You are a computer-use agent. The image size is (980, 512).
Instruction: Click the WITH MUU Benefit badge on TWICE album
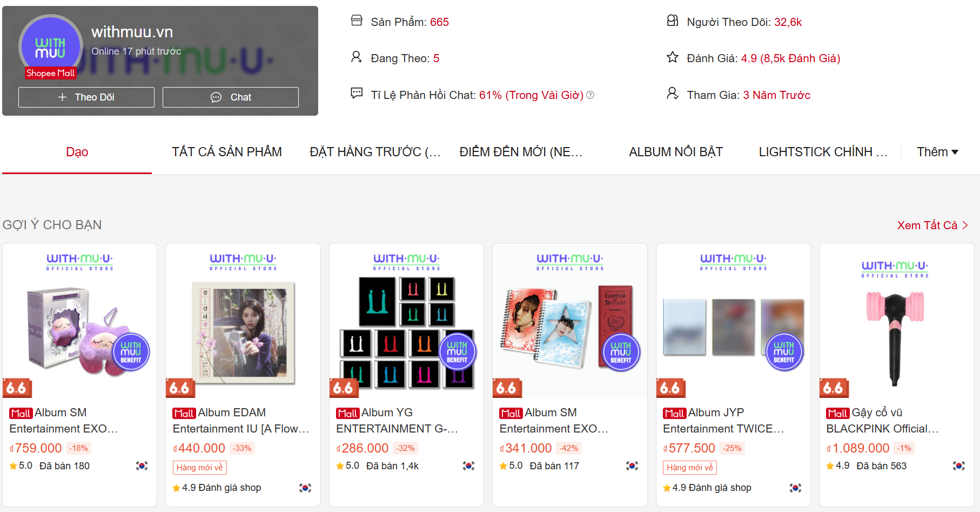[784, 352]
